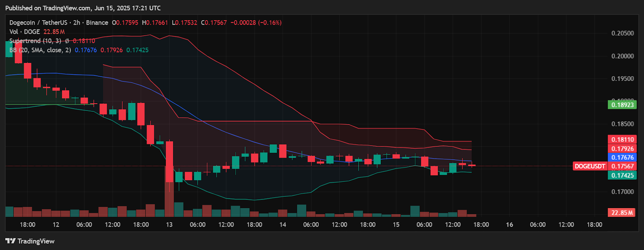
Task: Toggle the Vol · DOGE indicator legend
Action: coord(25,32)
